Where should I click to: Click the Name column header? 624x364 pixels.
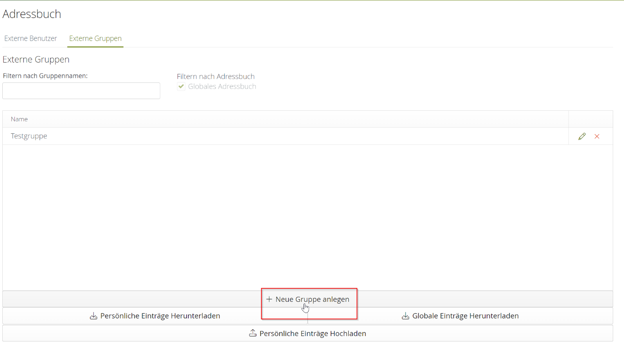19,119
